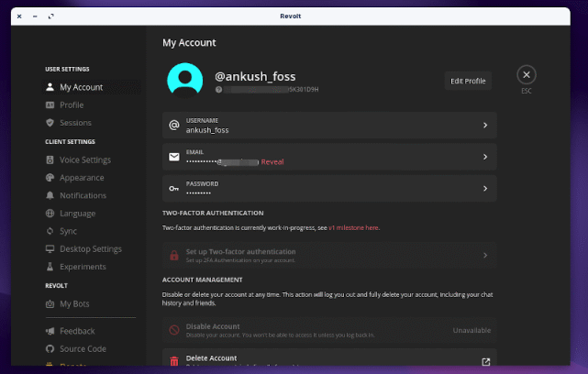Image resolution: width=588 pixels, height=374 pixels.
Task: Click the Experiments flask icon
Action: point(50,267)
